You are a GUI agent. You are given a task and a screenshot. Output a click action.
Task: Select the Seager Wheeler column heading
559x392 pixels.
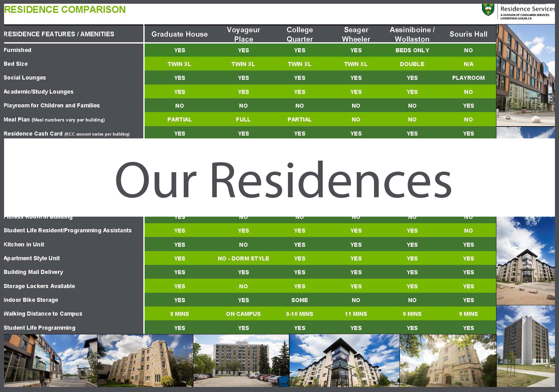pyautogui.click(x=356, y=34)
